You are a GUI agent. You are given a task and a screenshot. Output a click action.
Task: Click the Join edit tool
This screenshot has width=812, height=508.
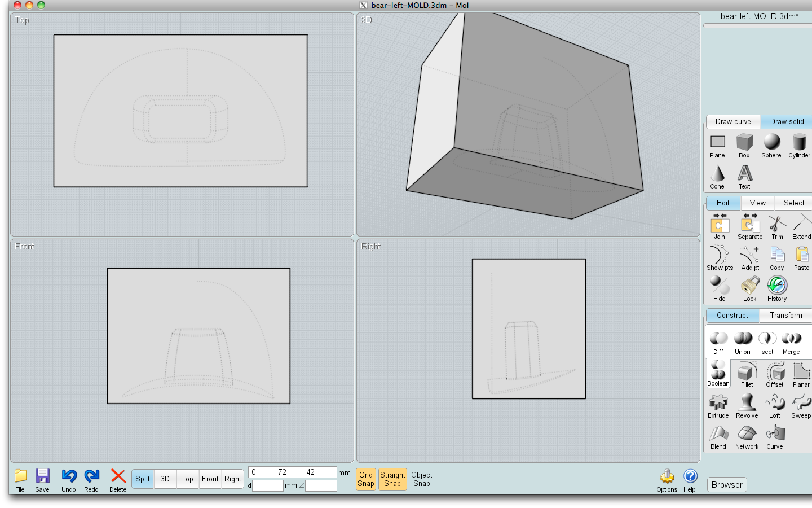[x=720, y=227]
